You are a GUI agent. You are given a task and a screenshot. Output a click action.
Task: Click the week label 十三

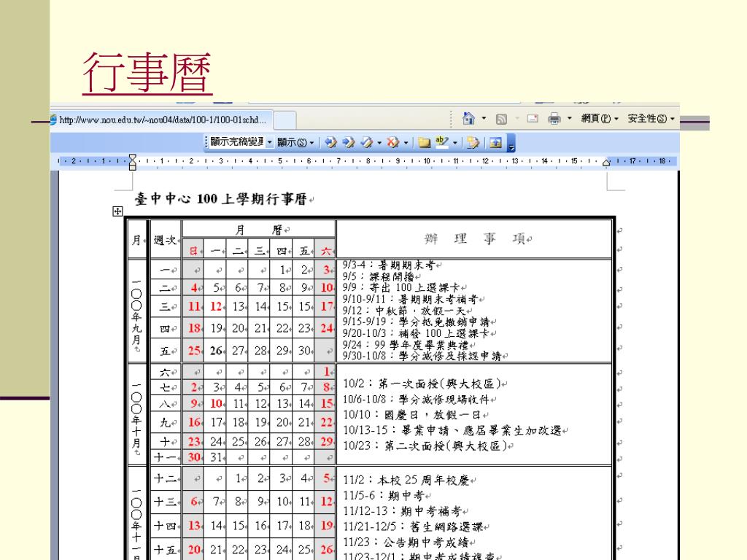point(165,502)
